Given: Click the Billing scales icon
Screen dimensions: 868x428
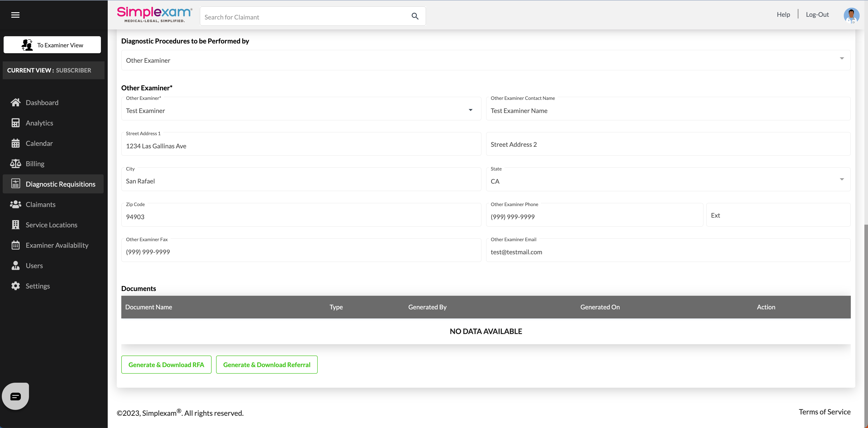Looking at the screenshot, I should [15, 164].
